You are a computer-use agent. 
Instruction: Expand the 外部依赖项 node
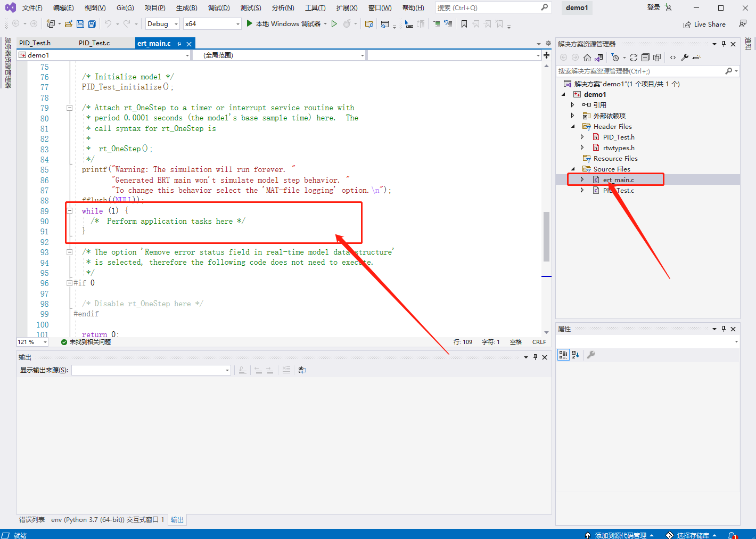(x=573, y=116)
